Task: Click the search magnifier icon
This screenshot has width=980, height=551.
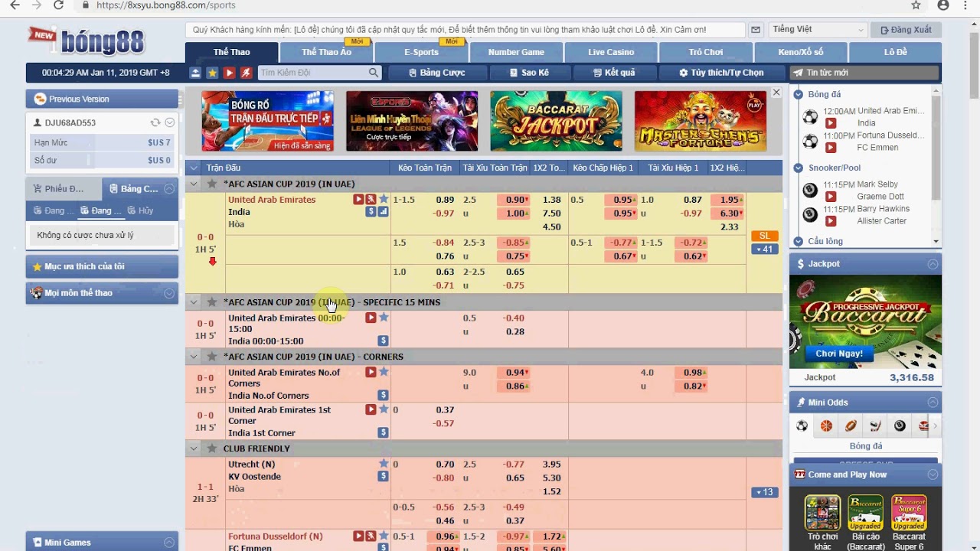Action: [x=374, y=73]
